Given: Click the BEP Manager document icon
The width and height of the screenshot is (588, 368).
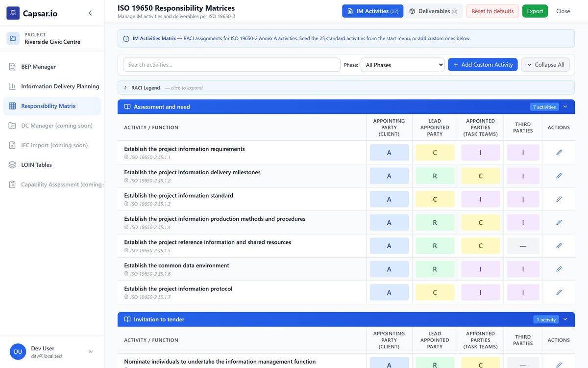Looking at the screenshot, I should (x=12, y=67).
